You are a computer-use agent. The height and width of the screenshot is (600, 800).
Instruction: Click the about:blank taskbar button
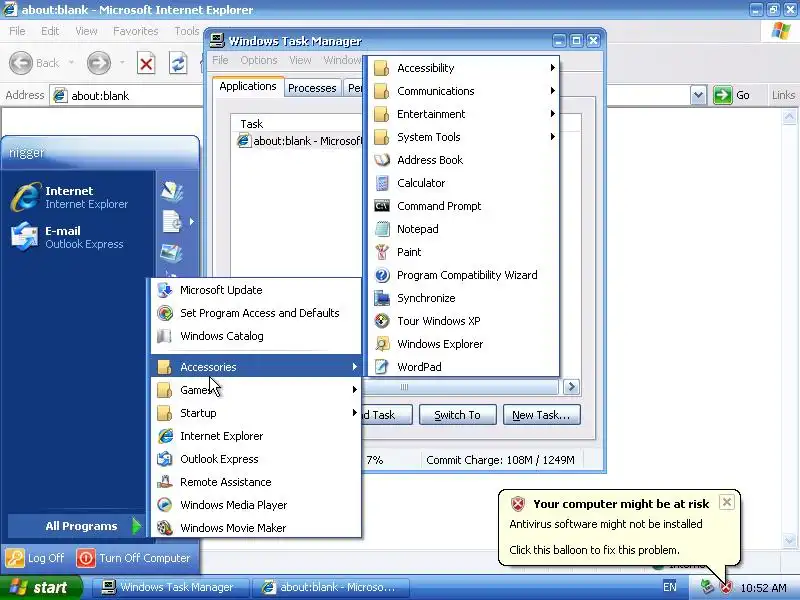pyautogui.click(x=332, y=587)
